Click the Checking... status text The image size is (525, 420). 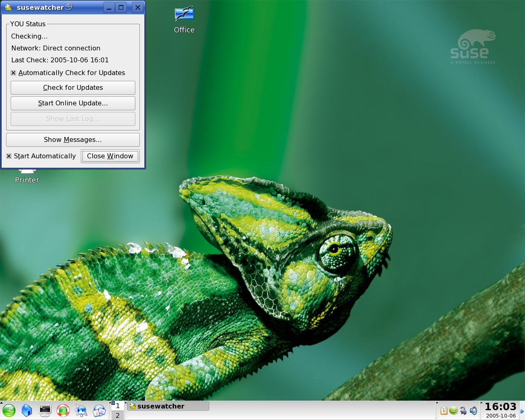point(29,36)
